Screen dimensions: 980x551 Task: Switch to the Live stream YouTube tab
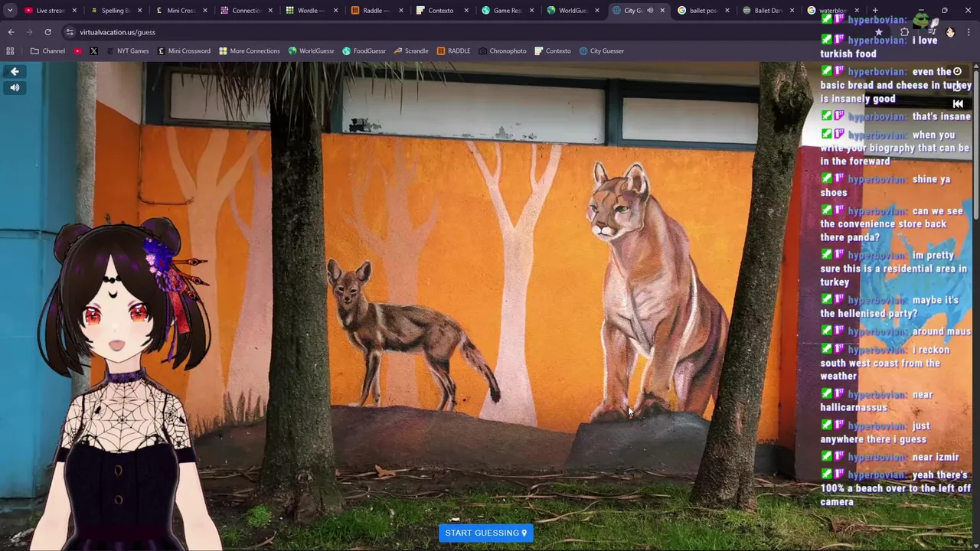point(50,11)
